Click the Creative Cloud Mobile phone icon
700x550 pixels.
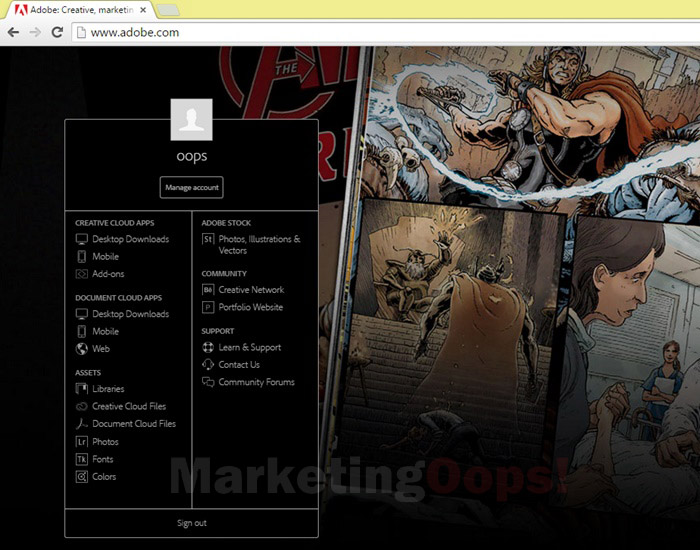click(x=82, y=256)
